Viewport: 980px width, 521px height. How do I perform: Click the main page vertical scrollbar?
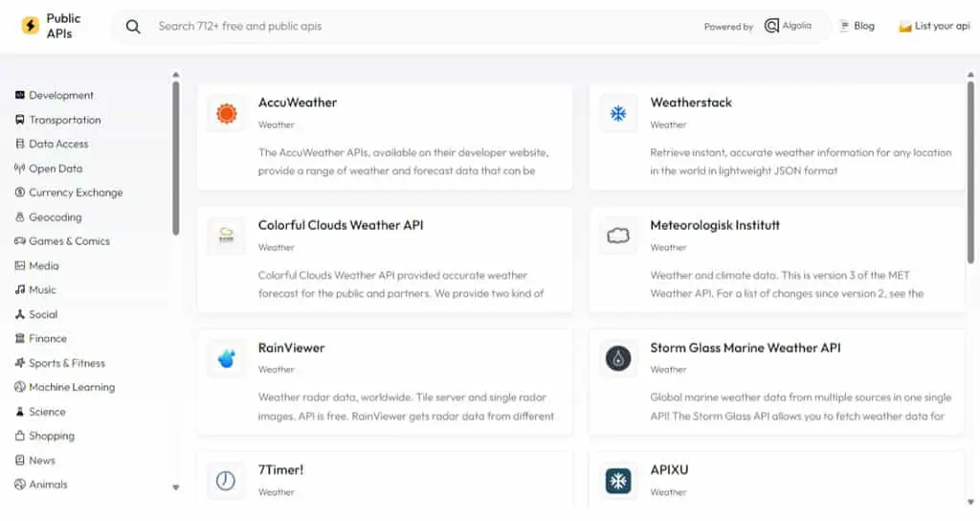tap(970, 172)
